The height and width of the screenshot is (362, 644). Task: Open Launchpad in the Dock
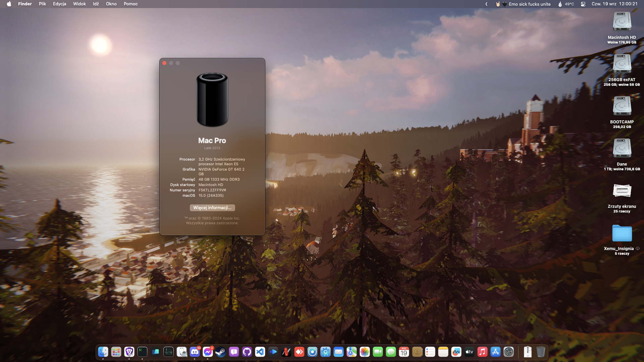(x=116, y=352)
